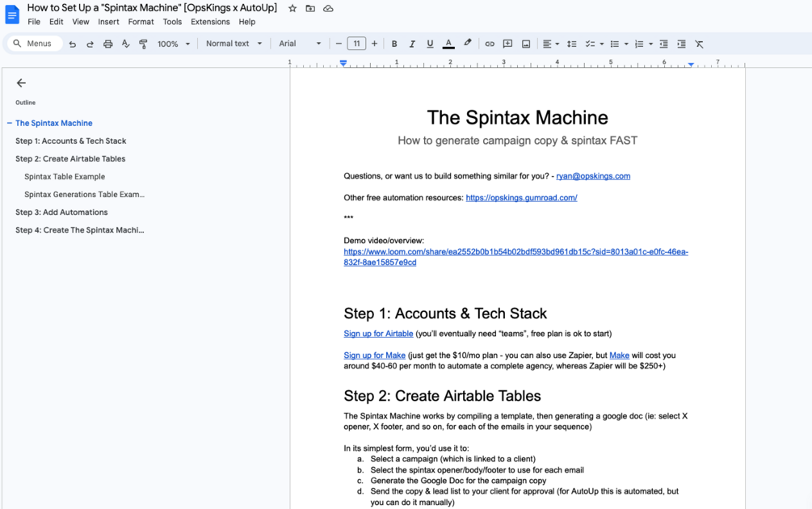Go to Step 4: Create The Spintax Machine outline item

pos(80,230)
